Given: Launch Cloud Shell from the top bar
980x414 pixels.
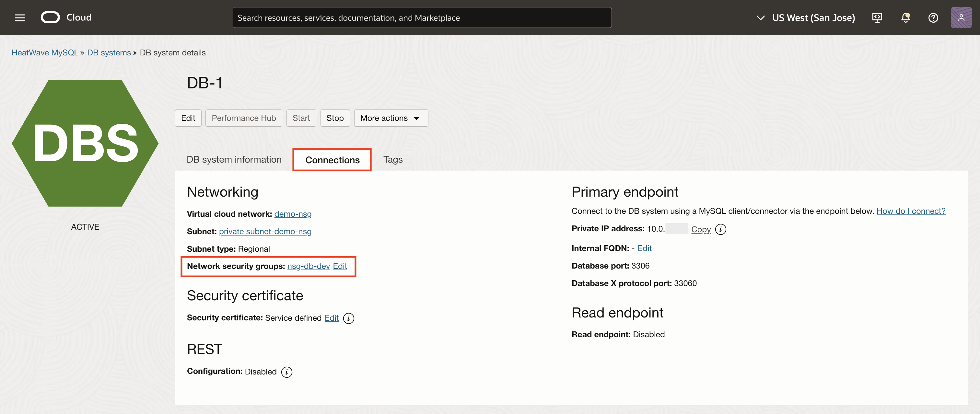Looking at the screenshot, I should (877, 17).
